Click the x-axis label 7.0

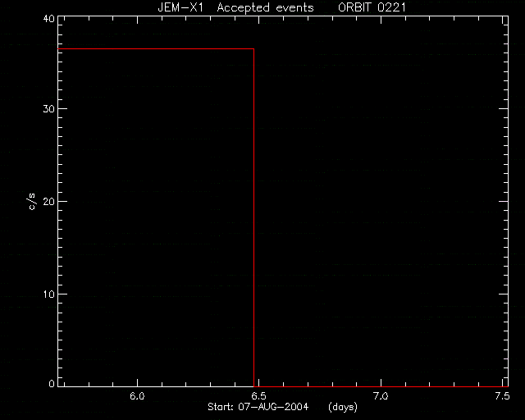click(381, 396)
